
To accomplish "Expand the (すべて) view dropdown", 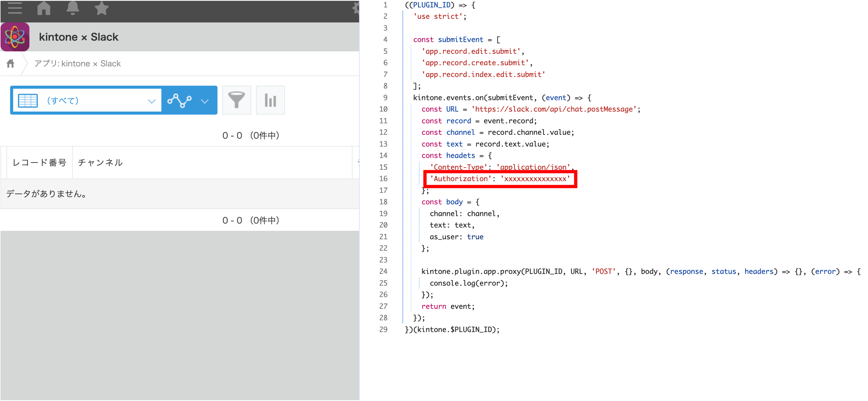I will pos(151,101).
